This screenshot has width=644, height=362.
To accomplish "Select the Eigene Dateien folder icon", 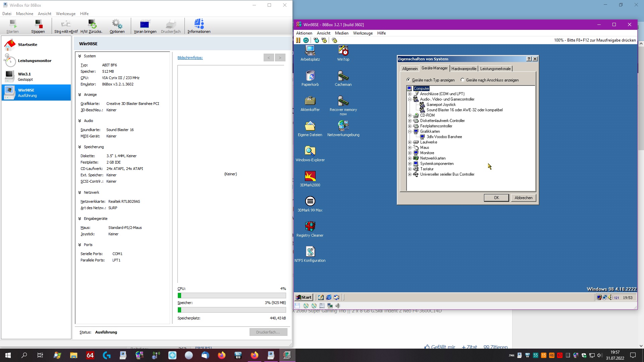I will [310, 128].
